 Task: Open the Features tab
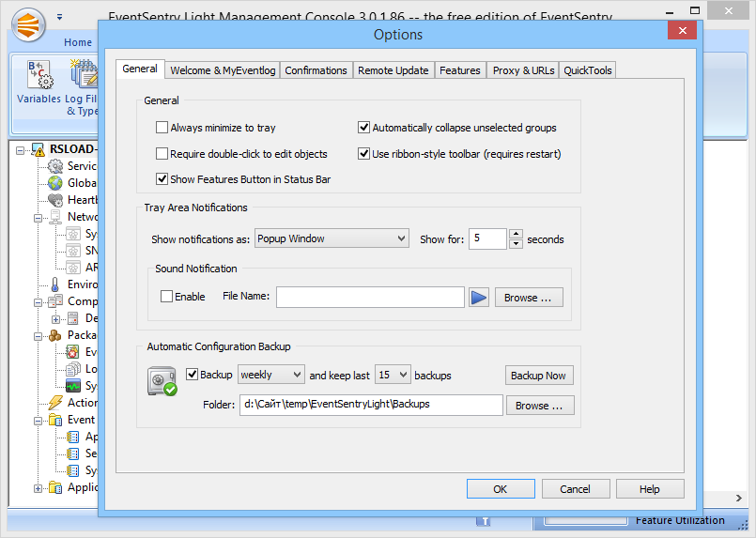click(x=460, y=70)
